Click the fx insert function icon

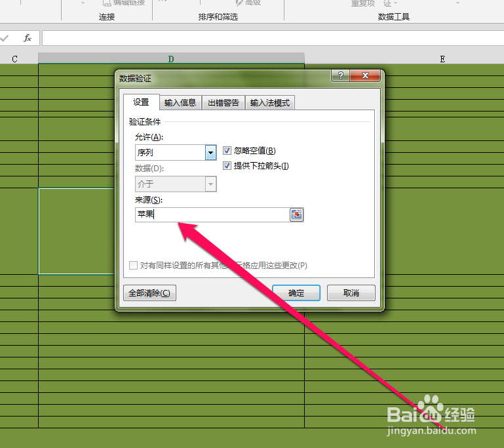[28, 38]
